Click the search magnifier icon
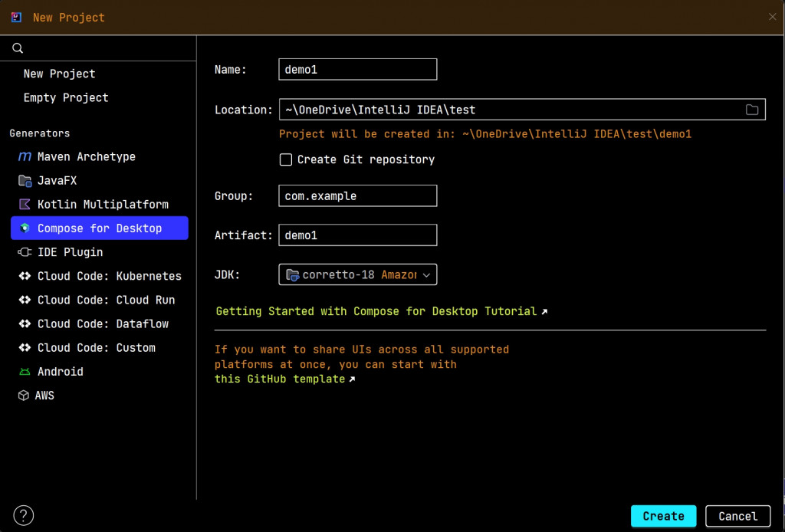 pyautogui.click(x=18, y=48)
